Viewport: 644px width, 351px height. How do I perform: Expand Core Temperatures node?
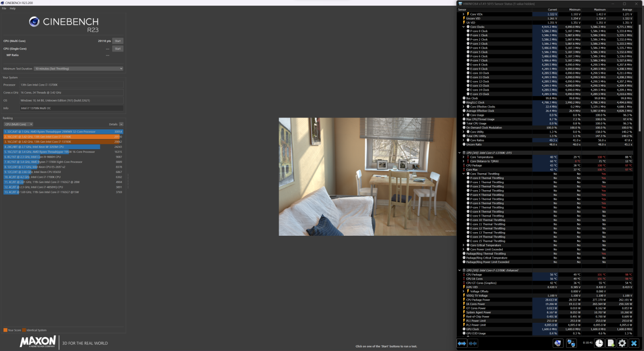[x=464, y=157]
